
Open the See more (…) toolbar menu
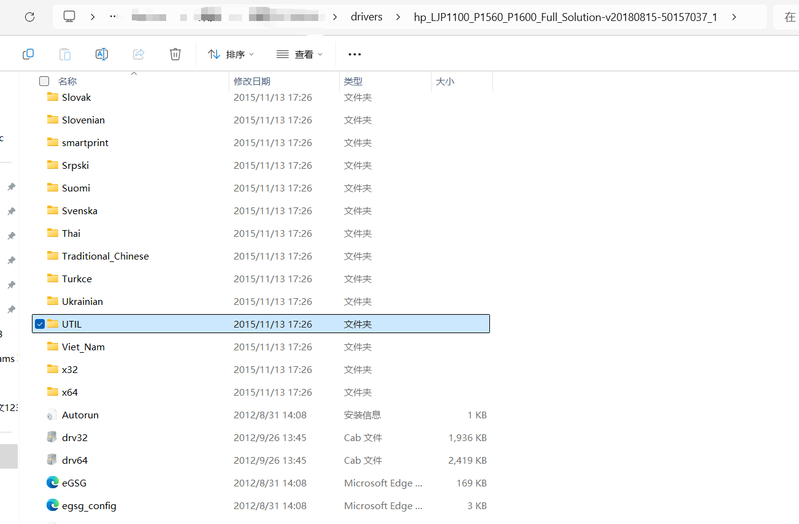coord(354,54)
